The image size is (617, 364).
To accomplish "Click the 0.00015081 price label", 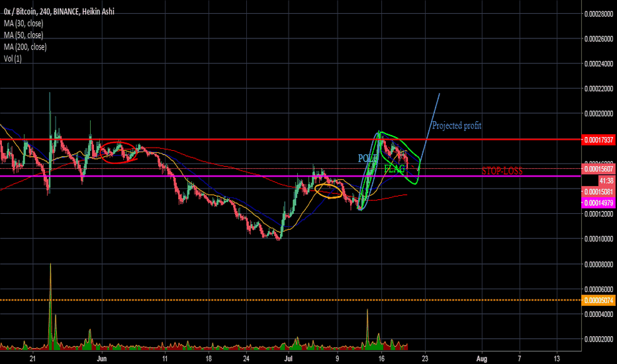I will (x=598, y=192).
